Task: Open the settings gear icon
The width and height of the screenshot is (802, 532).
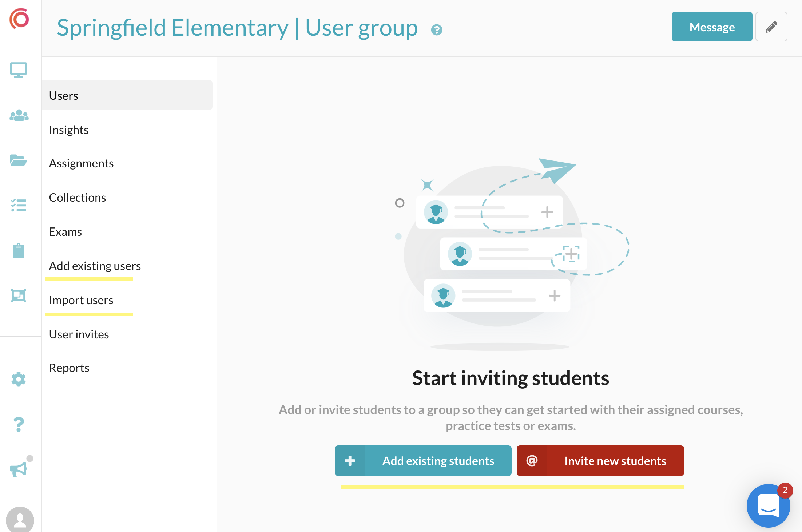Action: tap(19, 379)
